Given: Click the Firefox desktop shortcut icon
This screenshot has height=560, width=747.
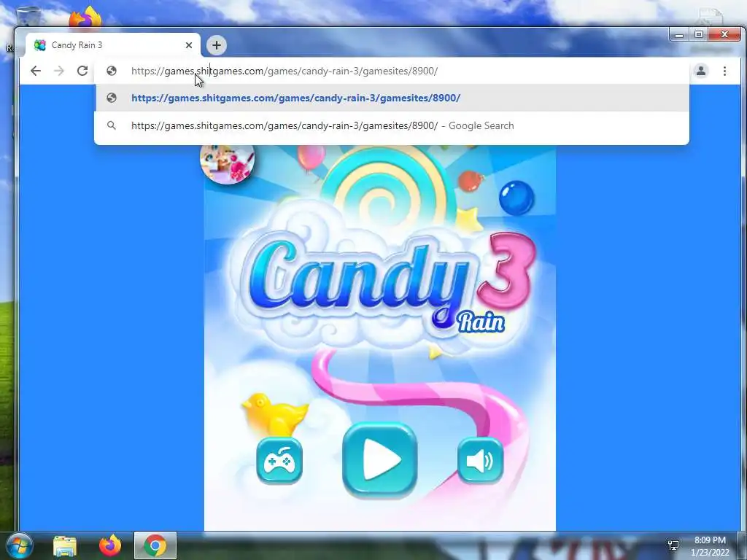Looking at the screenshot, I should tap(85, 17).
